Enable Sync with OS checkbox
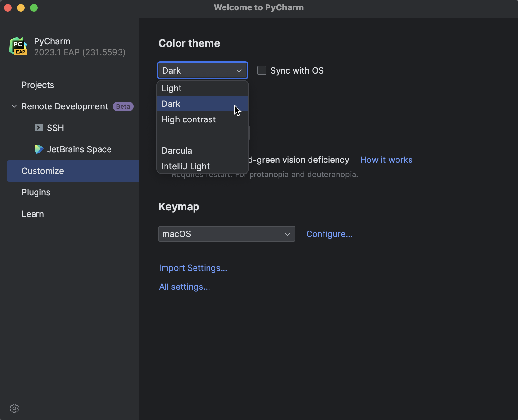Viewport: 518px width, 420px height. point(262,70)
